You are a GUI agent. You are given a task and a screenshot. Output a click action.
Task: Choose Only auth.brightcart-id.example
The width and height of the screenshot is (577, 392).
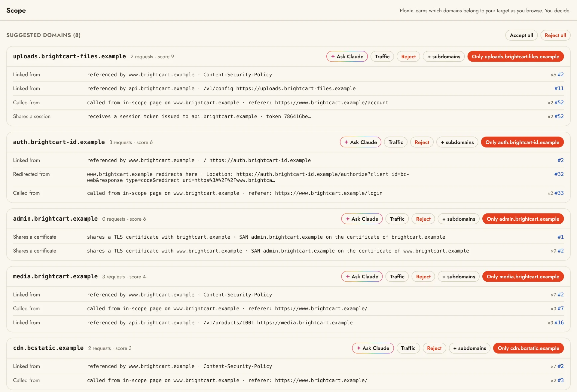click(x=523, y=142)
